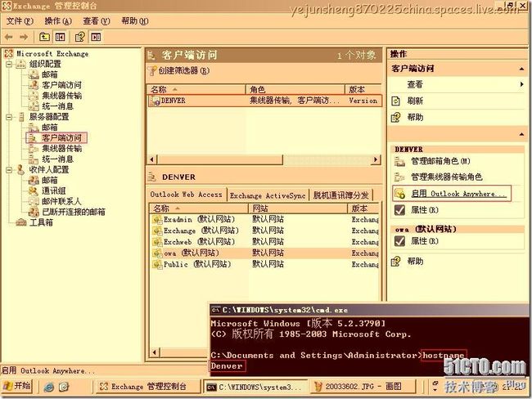This screenshot has width=532, height=399.
Task: Click the 启用 Outlook Anywhere icon
Action: (400, 194)
